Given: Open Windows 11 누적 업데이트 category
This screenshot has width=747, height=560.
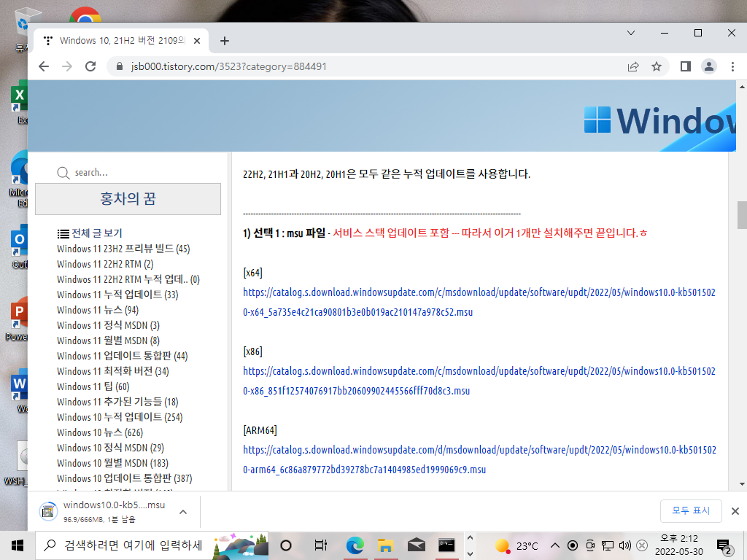Looking at the screenshot, I should 117,295.
